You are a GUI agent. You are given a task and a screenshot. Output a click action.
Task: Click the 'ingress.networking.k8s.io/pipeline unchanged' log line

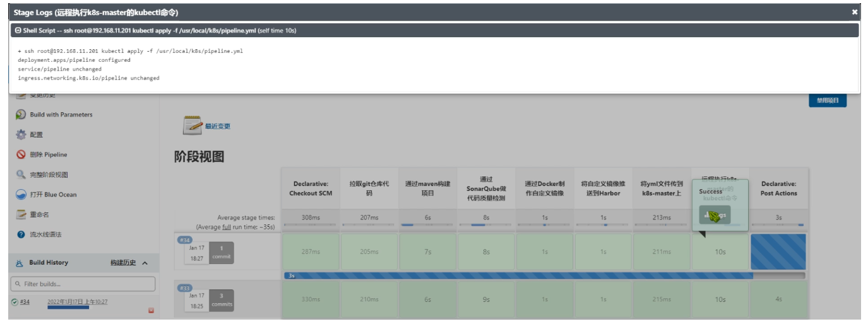click(x=88, y=78)
